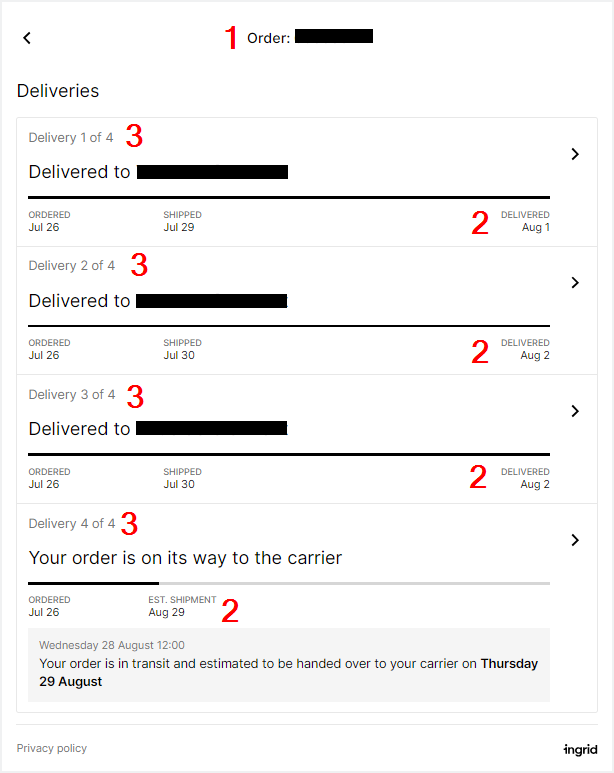This screenshot has height=773, width=614.
Task: Click the 'Delivery 3 of 4' label
Action: (72, 394)
